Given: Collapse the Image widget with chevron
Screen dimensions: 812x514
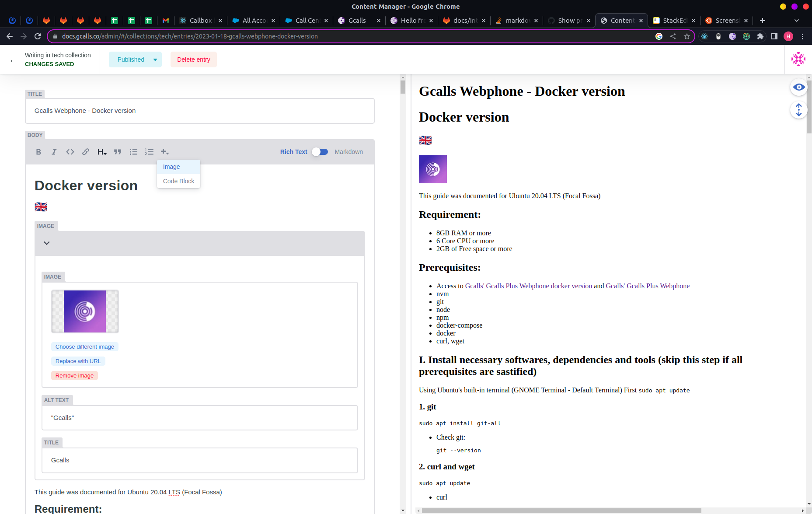Looking at the screenshot, I should click(47, 243).
